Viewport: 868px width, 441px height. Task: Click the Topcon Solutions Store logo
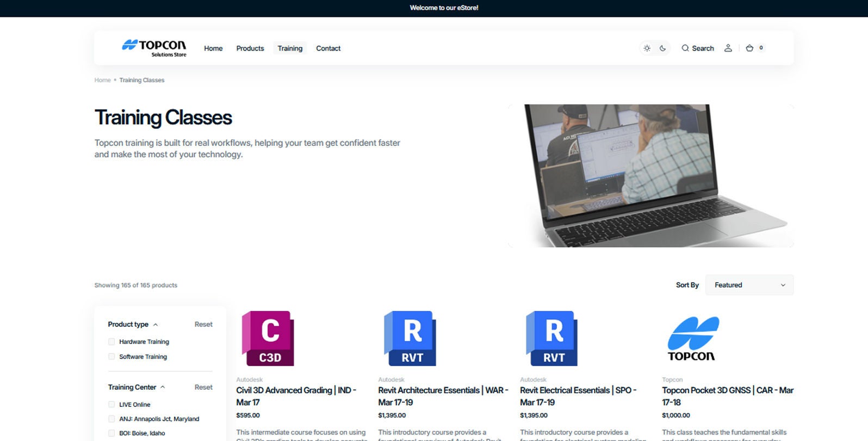click(x=154, y=48)
